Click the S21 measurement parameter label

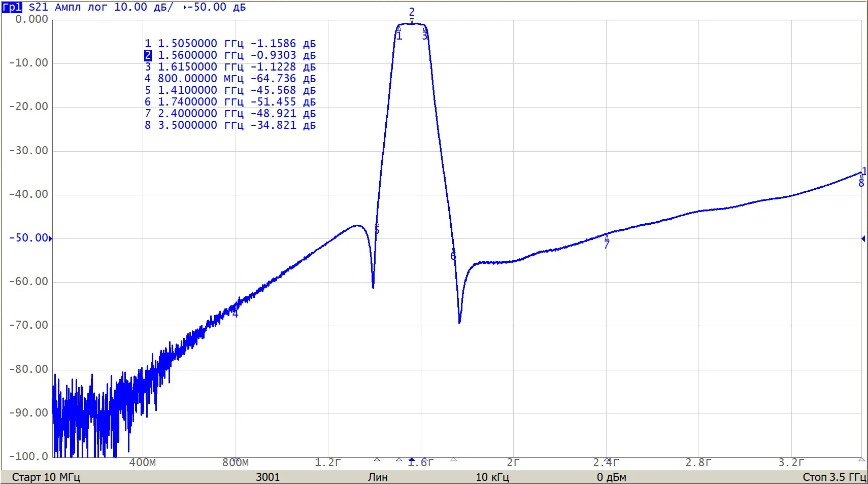[x=39, y=7]
